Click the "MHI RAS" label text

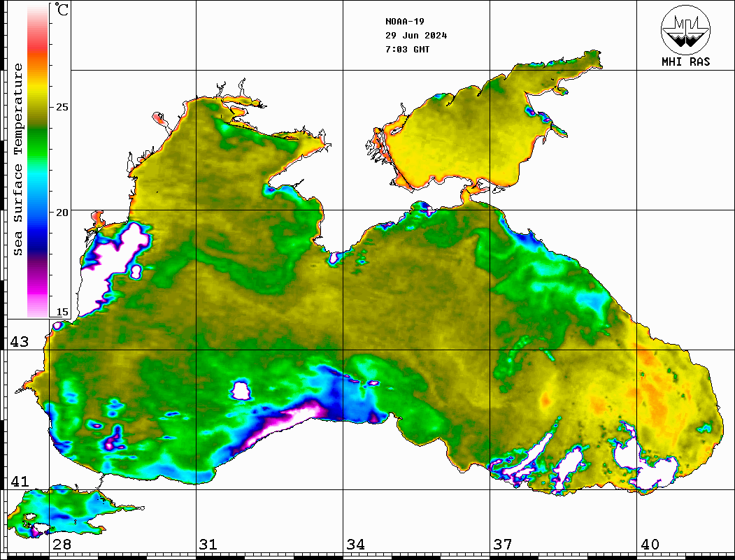click(686, 62)
